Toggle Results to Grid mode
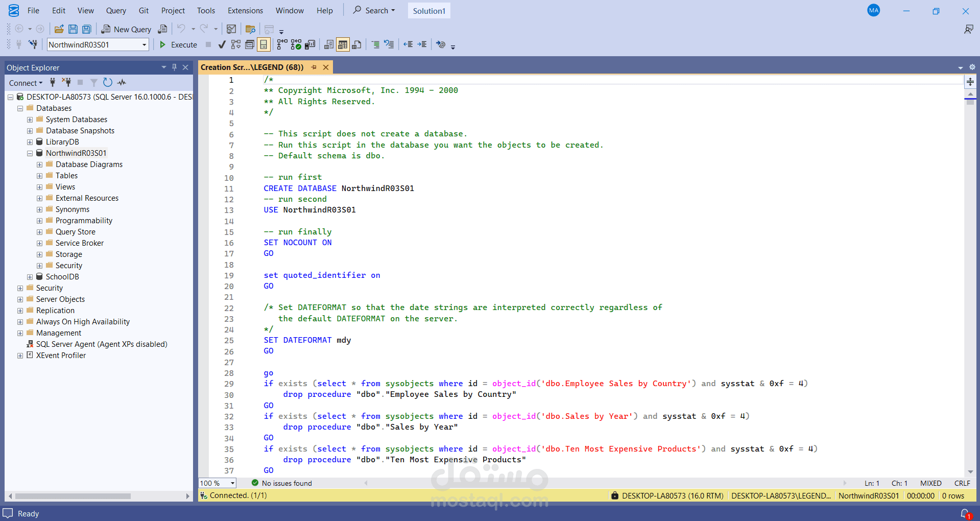The image size is (980, 521). pyautogui.click(x=343, y=45)
